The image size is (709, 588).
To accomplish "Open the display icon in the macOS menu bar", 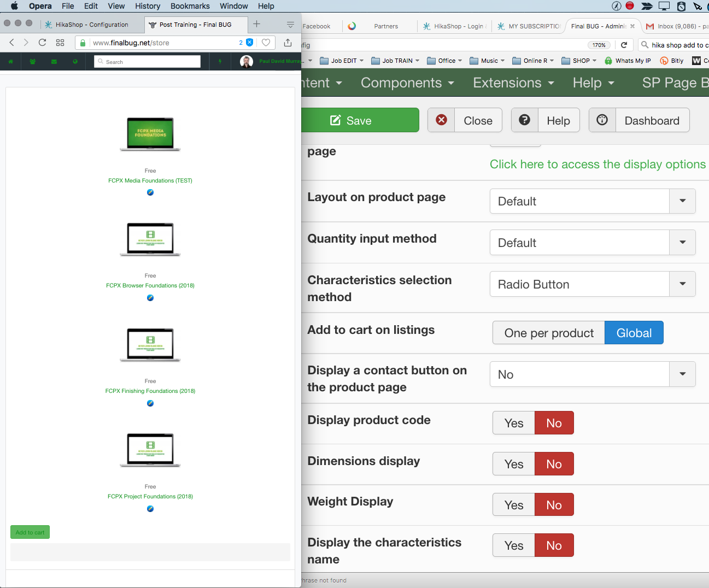I will click(x=664, y=6).
